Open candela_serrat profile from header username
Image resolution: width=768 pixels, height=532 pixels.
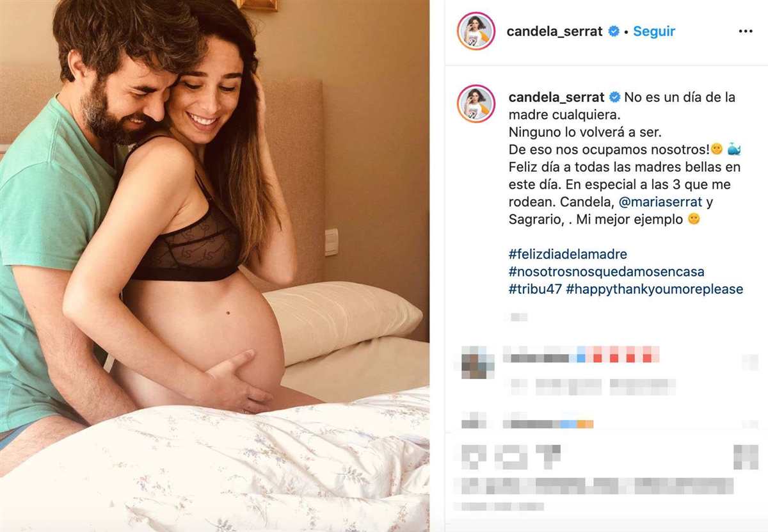(555, 31)
